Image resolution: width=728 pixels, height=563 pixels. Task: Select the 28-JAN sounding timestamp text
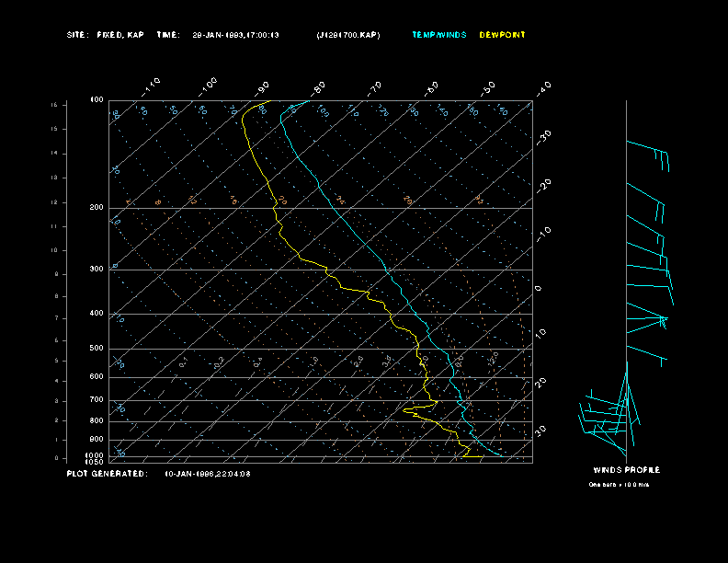tap(235, 35)
